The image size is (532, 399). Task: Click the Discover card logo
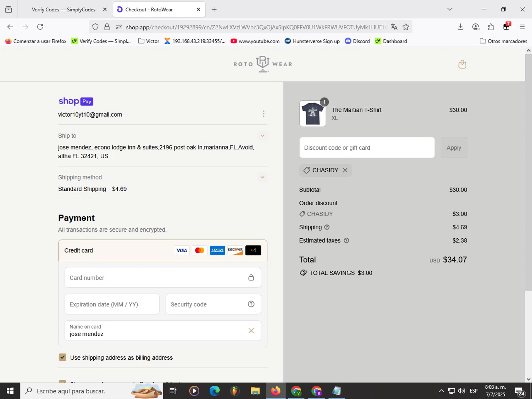[x=235, y=250]
